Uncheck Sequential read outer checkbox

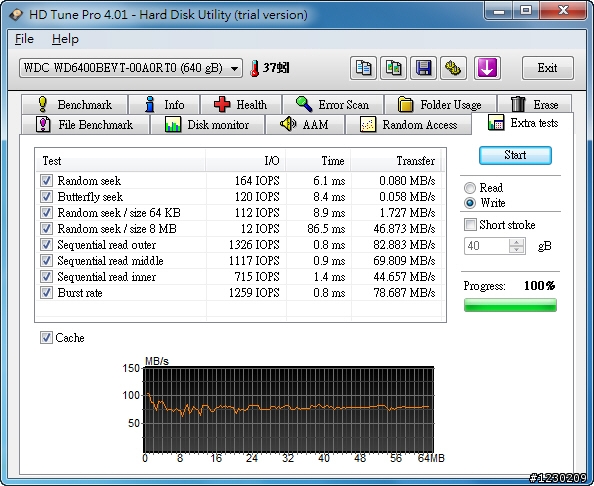[x=46, y=245]
